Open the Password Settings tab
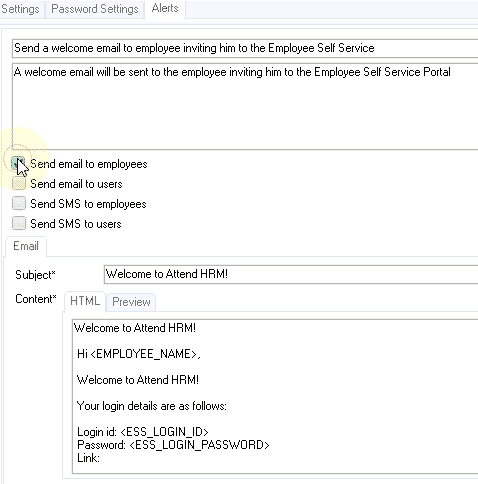Viewport: 478px width, 484px height. pos(95,9)
